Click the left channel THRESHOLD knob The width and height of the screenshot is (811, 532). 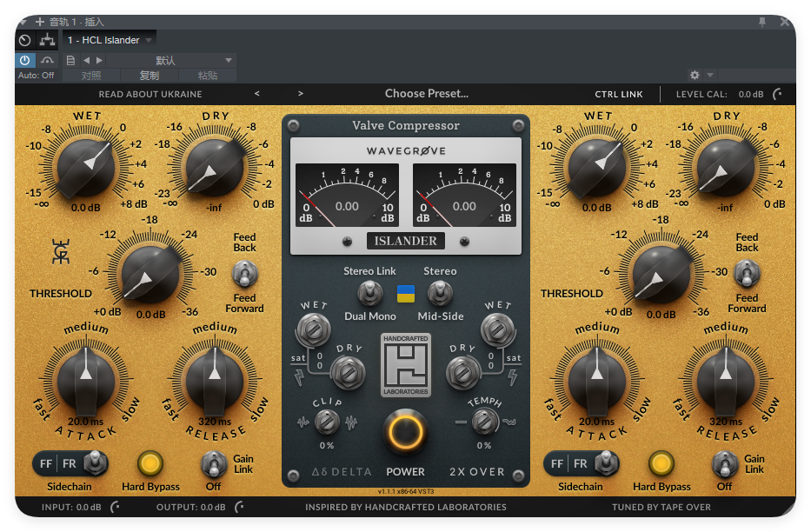[x=150, y=274]
